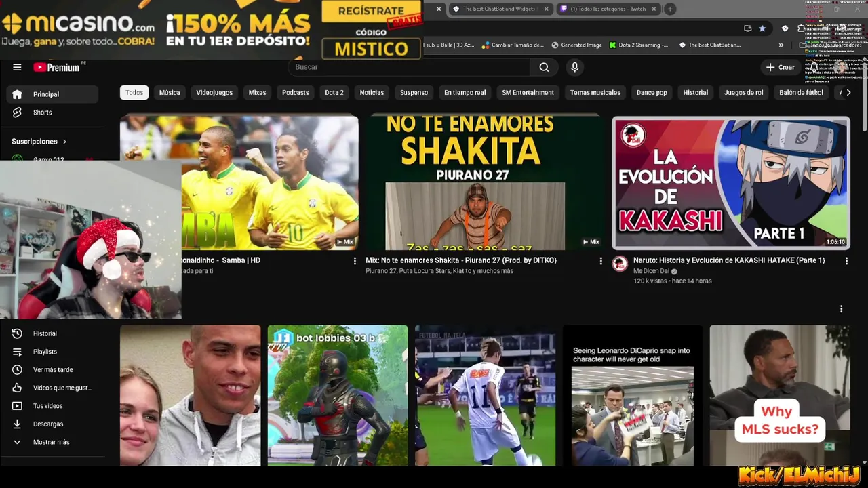This screenshot has height=488, width=868.
Task: Open the Cambiar Tamaño de... bookmark
Action: point(513,45)
